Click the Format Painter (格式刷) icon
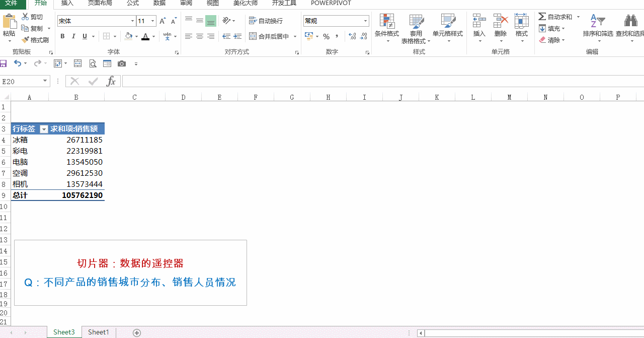This screenshot has width=644, height=338. (25, 40)
